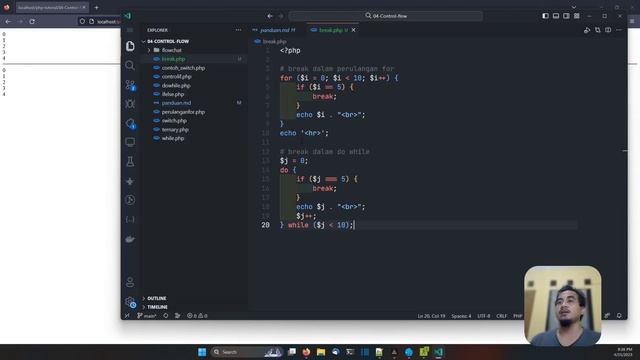Click the main branch in status bar
The width and height of the screenshot is (640, 360).
pos(147,316)
